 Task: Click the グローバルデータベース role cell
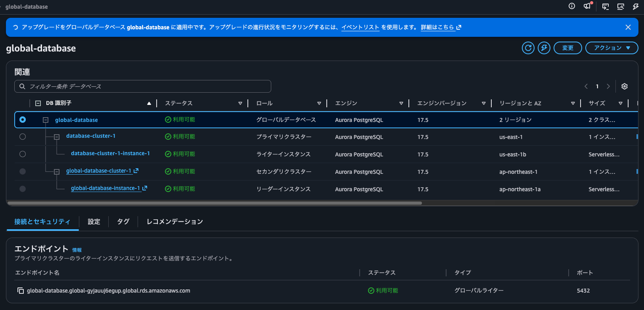pos(286,120)
